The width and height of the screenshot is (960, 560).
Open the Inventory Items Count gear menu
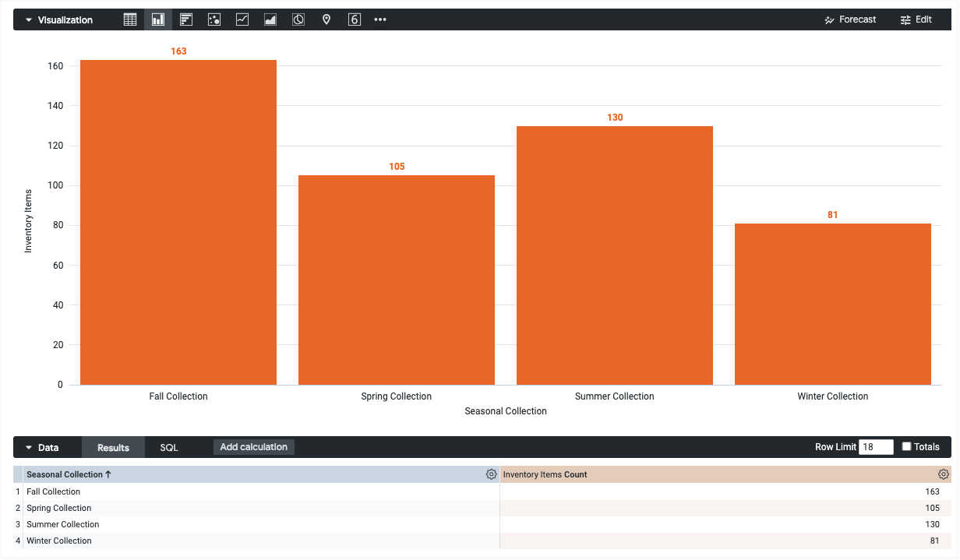point(943,474)
